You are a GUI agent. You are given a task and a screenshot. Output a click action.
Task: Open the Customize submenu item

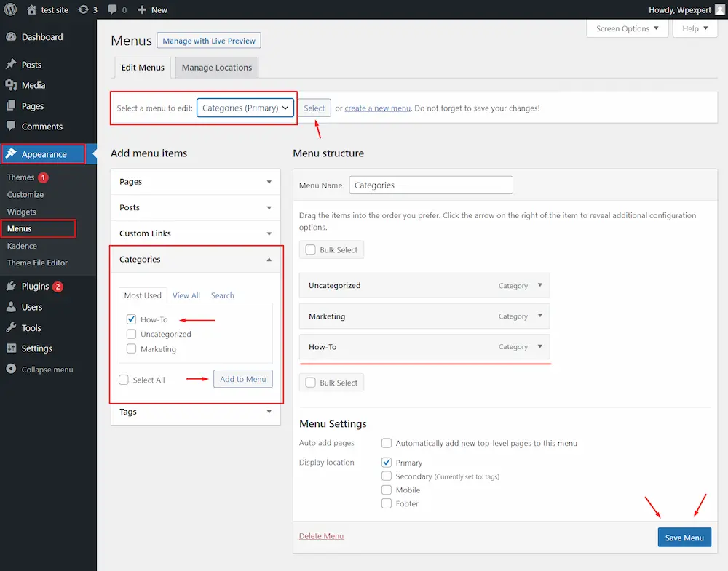[x=25, y=195]
